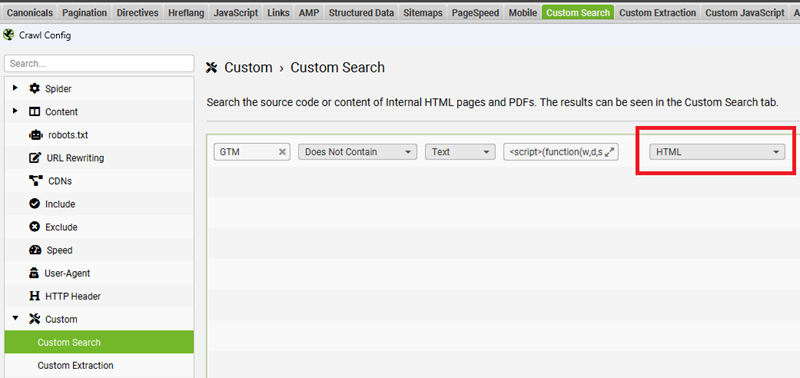
Task: Switch to the Custom JavaScript tab
Action: 745,13
